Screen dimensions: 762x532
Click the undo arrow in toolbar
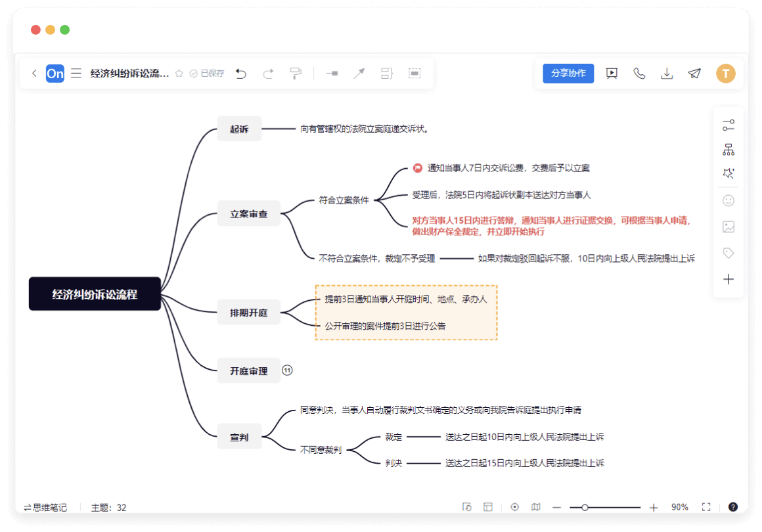(241, 74)
